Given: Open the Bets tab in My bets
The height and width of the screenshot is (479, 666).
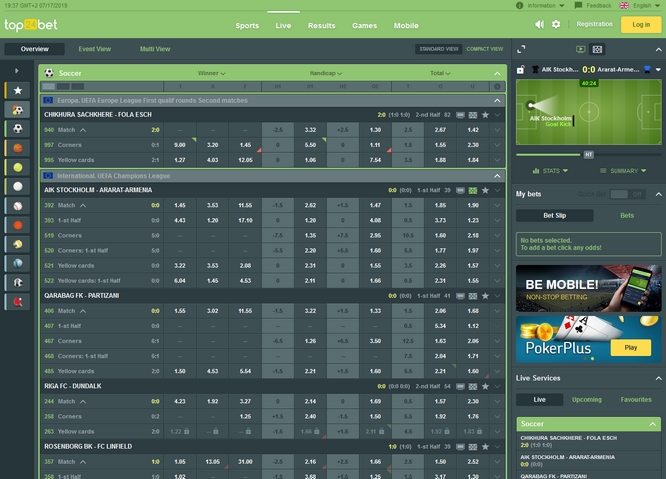Looking at the screenshot, I should tap(627, 215).
